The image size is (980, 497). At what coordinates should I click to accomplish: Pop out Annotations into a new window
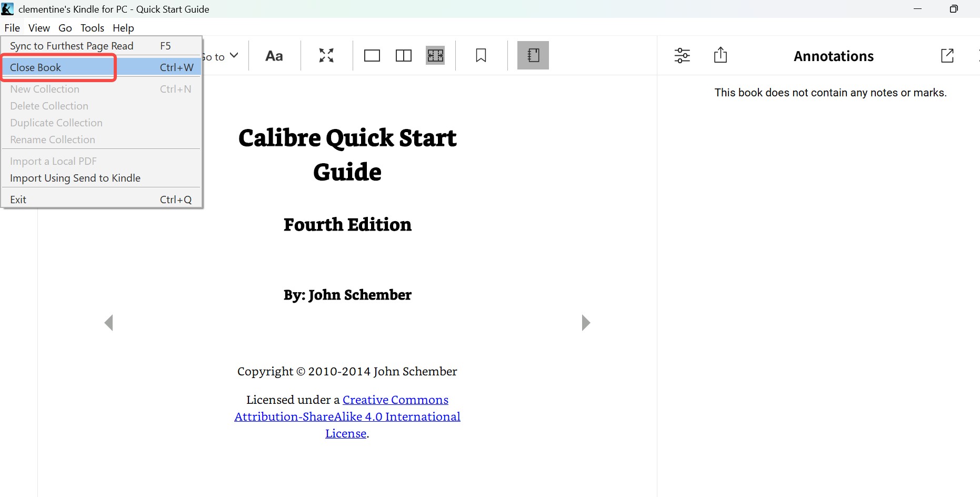point(947,55)
